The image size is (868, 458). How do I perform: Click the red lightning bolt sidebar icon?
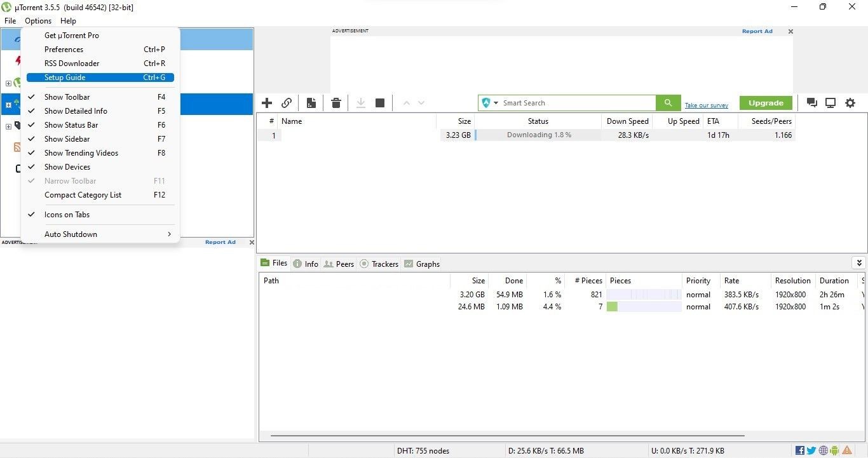click(18, 61)
